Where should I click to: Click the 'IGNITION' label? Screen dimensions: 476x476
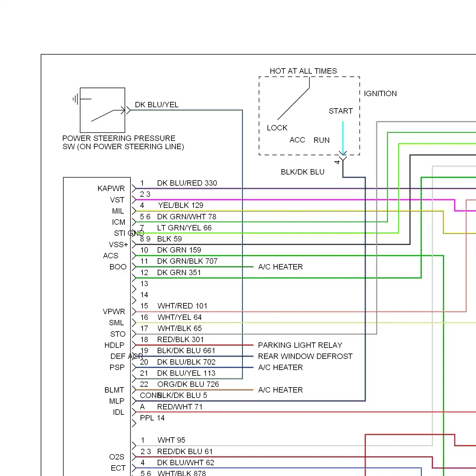point(380,94)
